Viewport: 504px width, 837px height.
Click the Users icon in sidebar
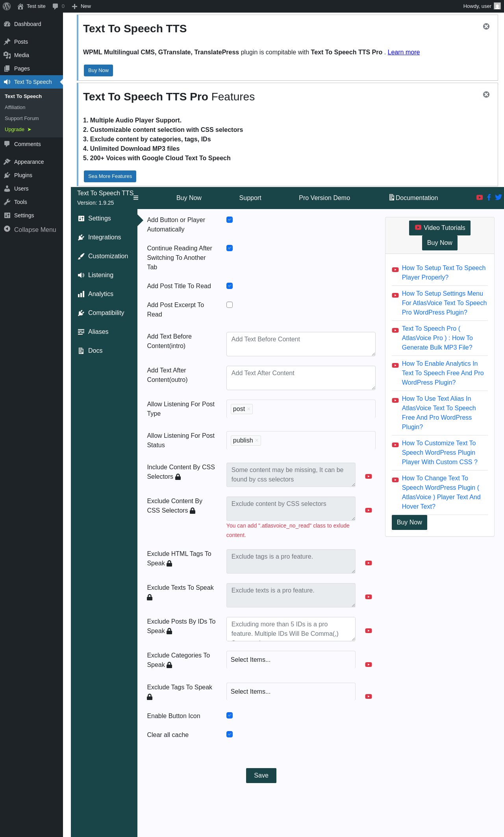(7, 189)
